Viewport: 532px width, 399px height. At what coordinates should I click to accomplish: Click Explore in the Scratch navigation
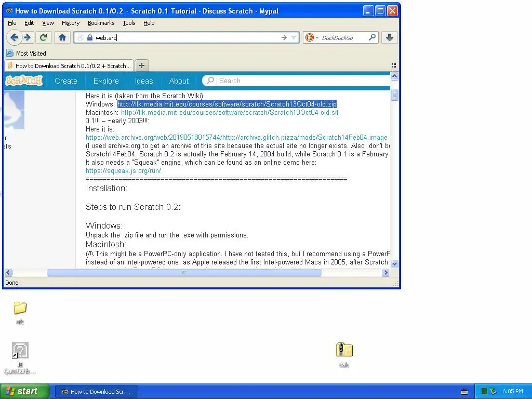click(x=106, y=81)
